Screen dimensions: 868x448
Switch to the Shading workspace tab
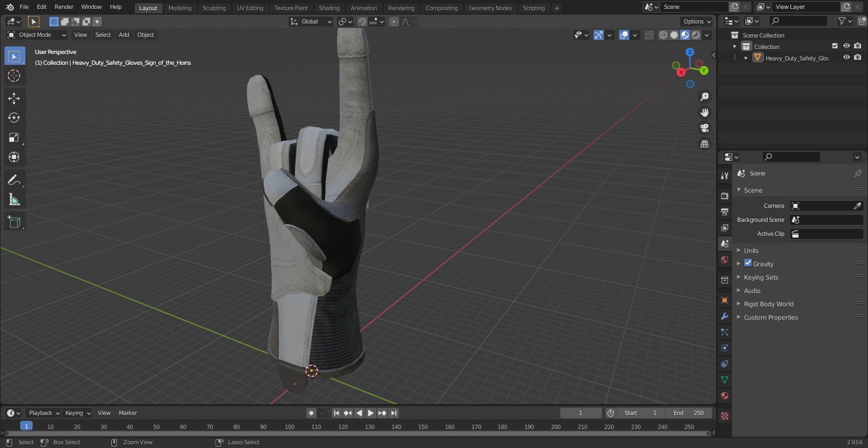pyautogui.click(x=329, y=8)
